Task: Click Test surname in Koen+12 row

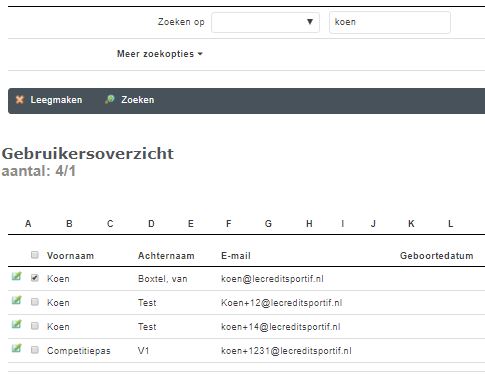Action: [x=147, y=303]
